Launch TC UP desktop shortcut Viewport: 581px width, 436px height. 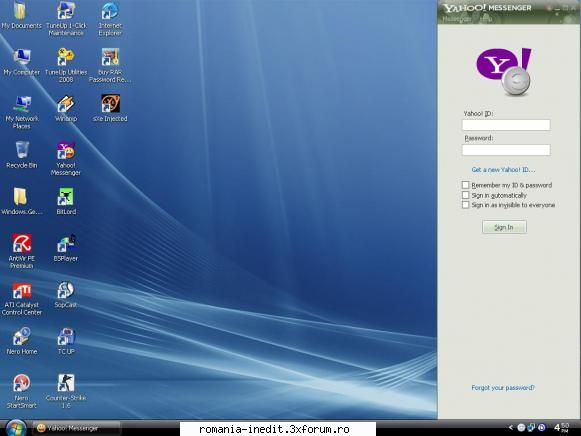(x=66, y=342)
